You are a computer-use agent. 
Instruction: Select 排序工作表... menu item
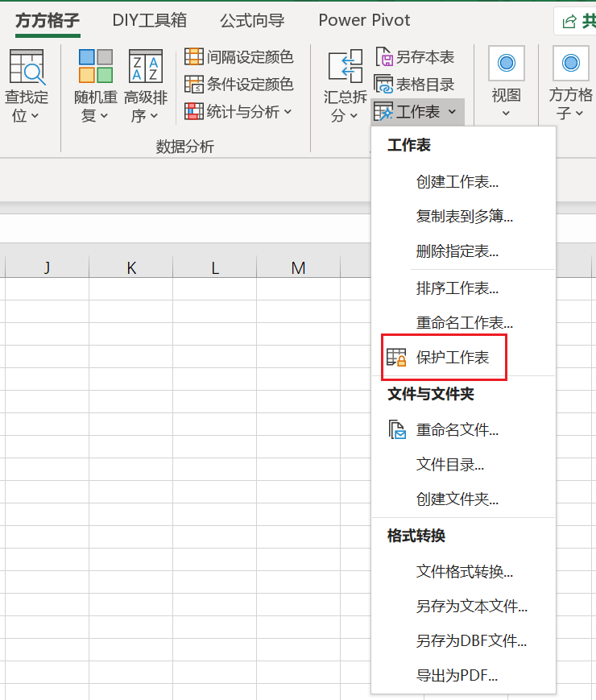click(x=463, y=288)
